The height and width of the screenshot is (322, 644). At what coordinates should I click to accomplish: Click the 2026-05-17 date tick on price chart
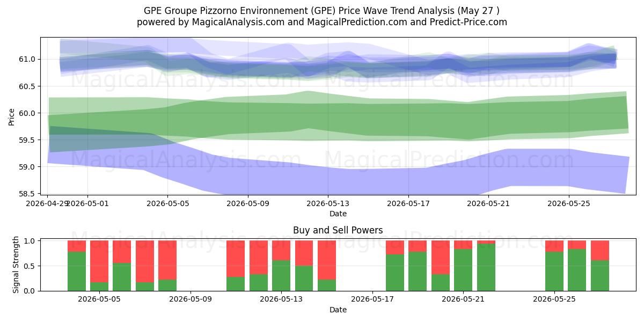pos(408,203)
